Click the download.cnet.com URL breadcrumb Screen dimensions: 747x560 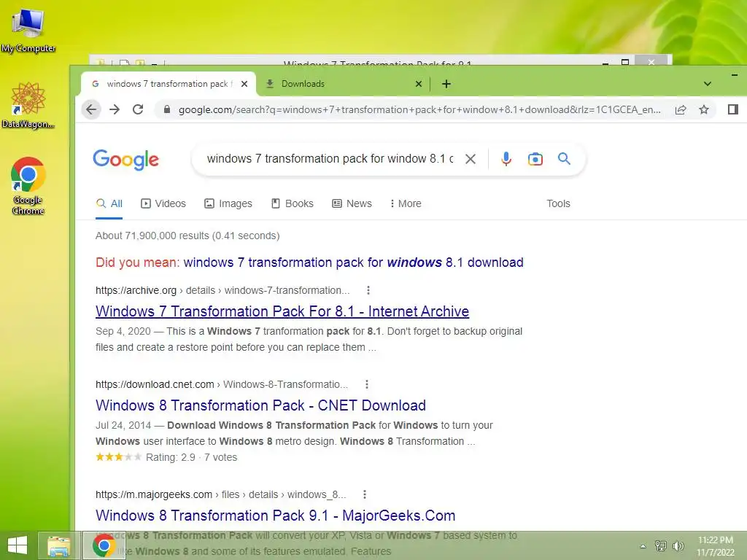222,384
